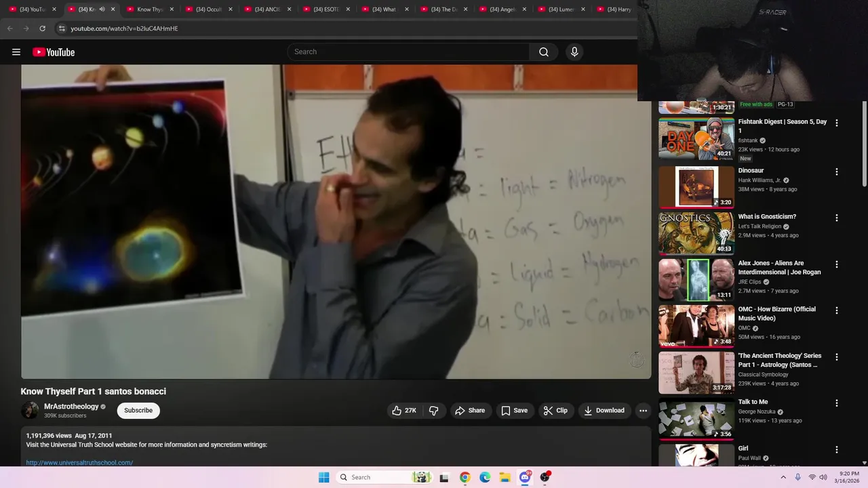The width and height of the screenshot is (868, 488).
Task: Open options for OMC How Bizarre video
Action: [837, 310]
